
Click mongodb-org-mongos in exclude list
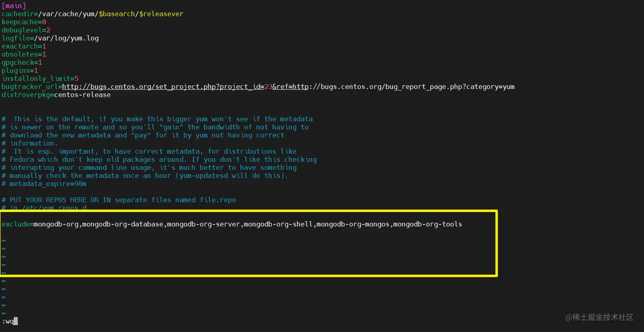tap(353, 224)
